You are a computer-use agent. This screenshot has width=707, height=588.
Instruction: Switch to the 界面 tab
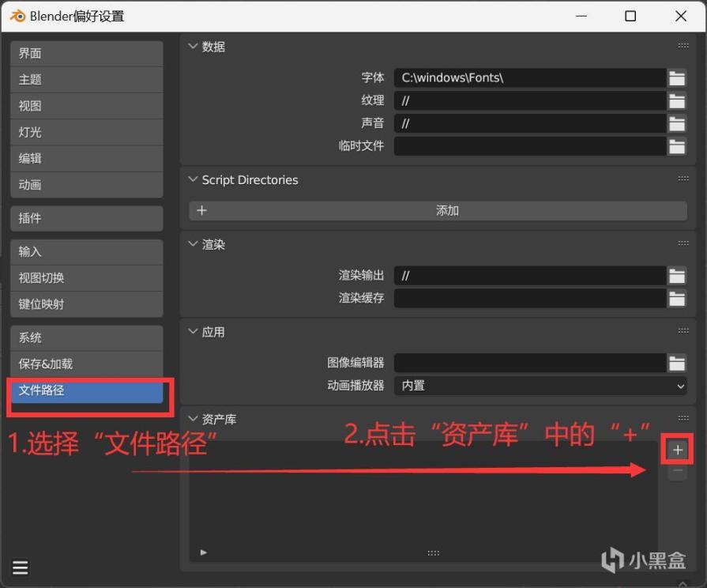(x=87, y=54)
